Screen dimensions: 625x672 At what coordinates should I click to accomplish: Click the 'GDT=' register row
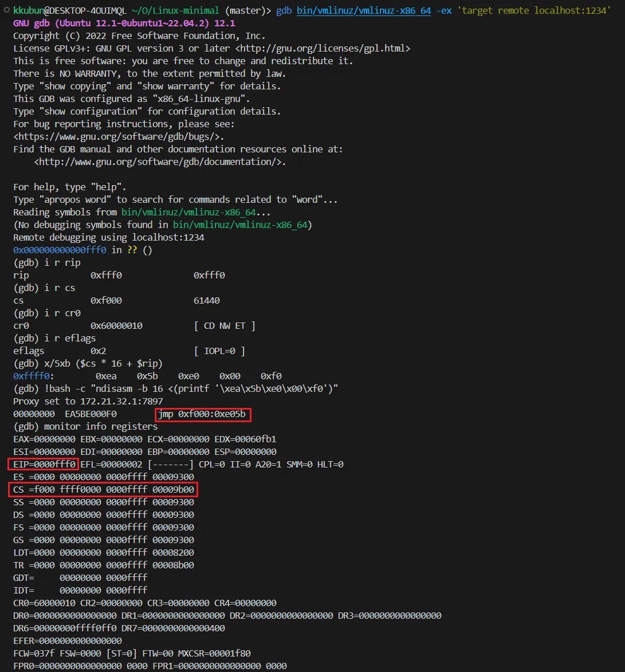tap(80, 578)
